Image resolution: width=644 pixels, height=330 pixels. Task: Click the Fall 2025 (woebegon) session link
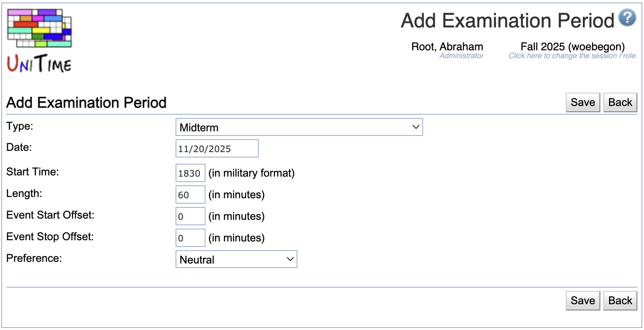[573, 47]
